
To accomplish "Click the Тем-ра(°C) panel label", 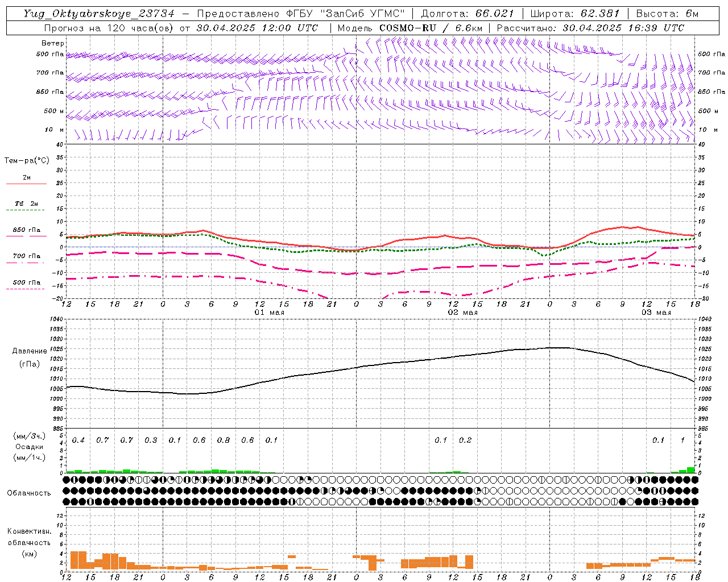I will 27,161.
